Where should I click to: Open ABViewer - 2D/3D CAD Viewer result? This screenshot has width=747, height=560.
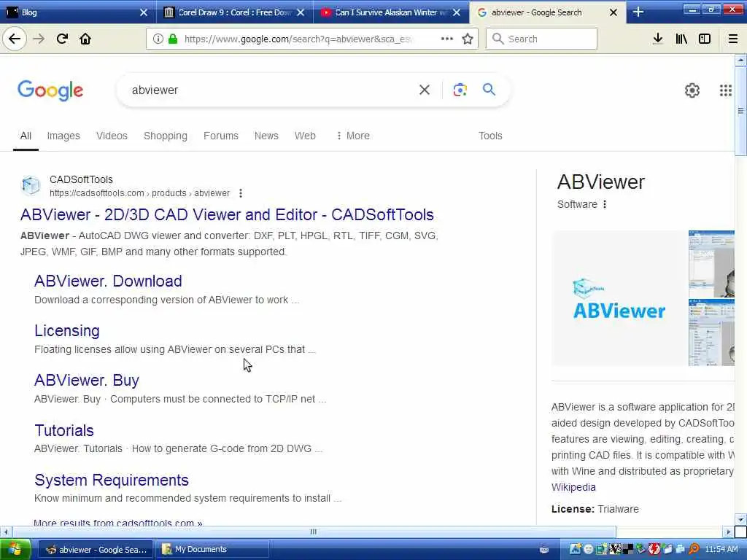[227, 215]
